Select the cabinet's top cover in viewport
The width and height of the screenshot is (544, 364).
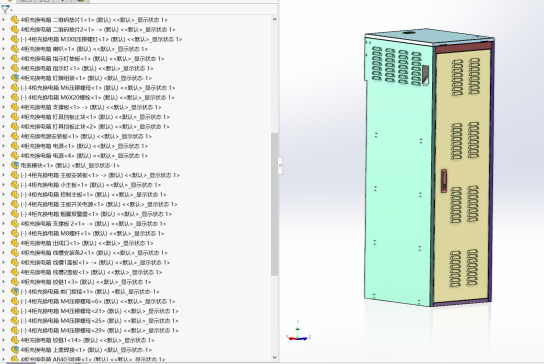[430, 36]
